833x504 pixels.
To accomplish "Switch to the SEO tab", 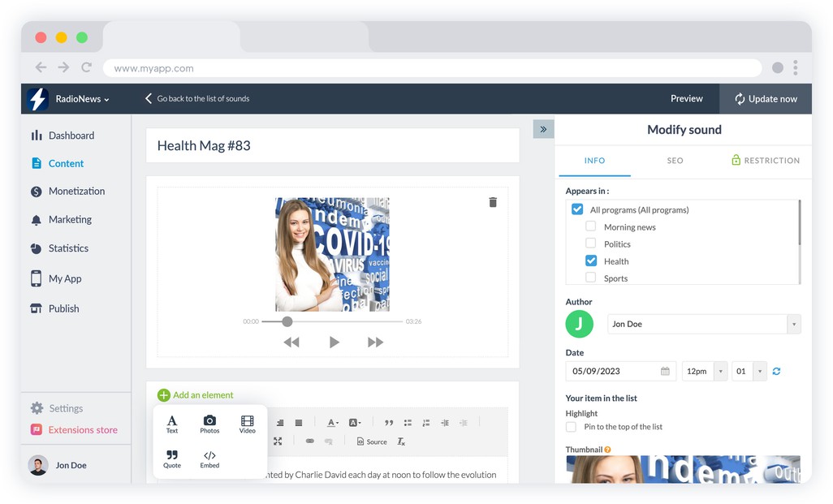I will [x=675, y=161].
